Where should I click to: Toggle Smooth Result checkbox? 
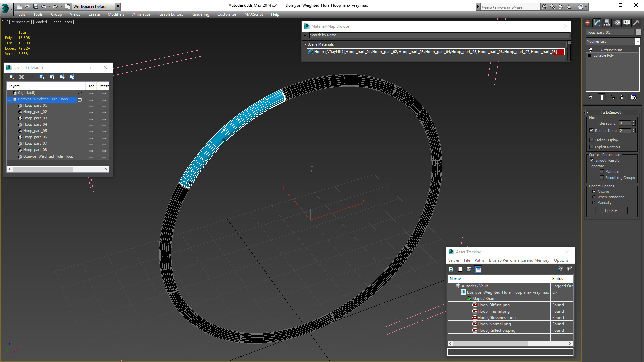tap(592, 160)
